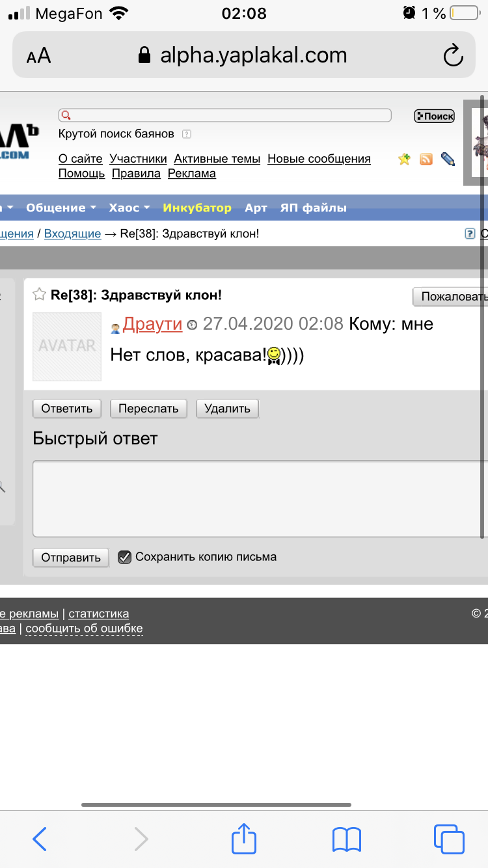
Task: Tap the Safari reload page icon
Action: coord(453,55)
